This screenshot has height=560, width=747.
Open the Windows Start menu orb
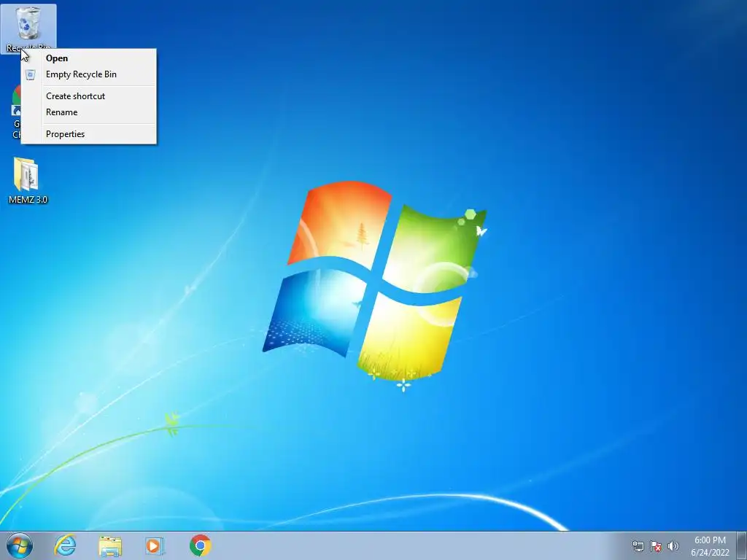point(20,545)
